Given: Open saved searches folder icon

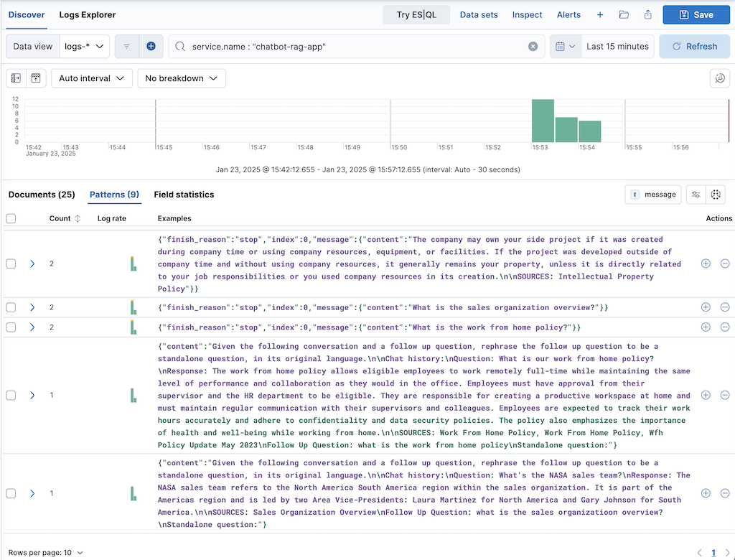Looking at the screenshot, I should [x=624, y=15].
